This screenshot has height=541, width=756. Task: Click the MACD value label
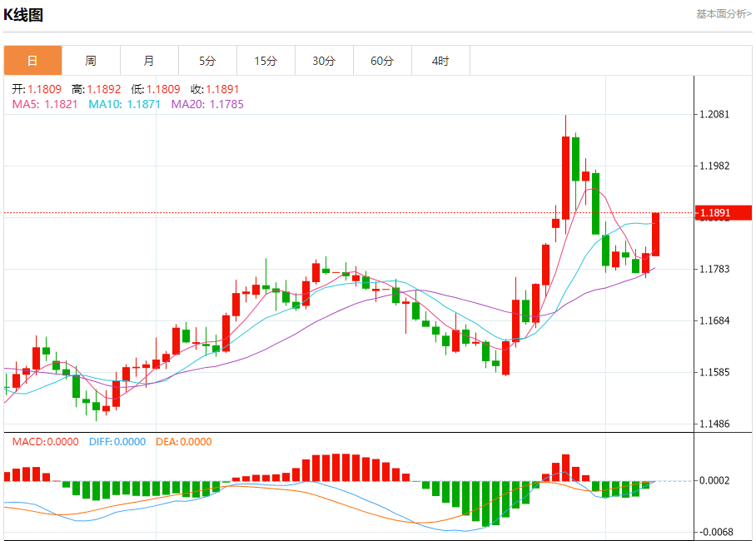45,442
